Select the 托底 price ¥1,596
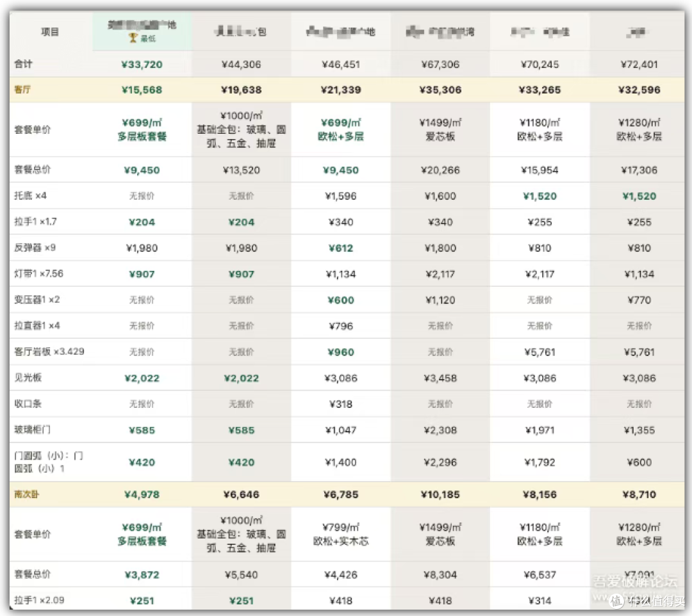Image resolution: width=692 pixels, height=616 pixels. pos(341,196)
